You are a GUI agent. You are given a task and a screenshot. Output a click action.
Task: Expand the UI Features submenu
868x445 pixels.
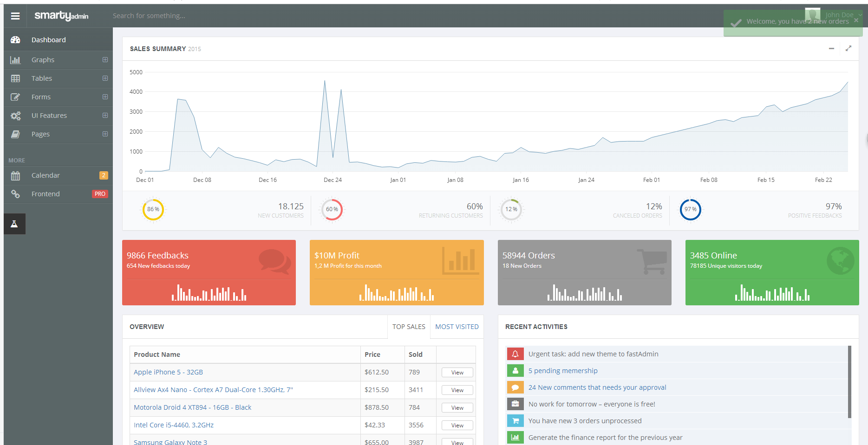click(x=105, y=116)
